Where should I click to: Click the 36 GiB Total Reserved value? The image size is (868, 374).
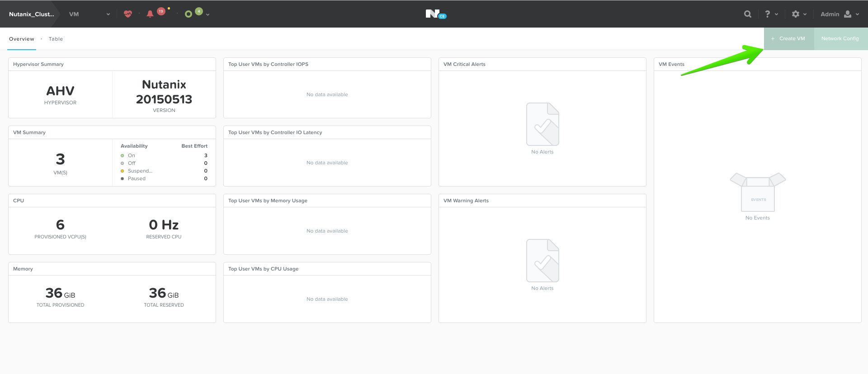click(x=164, y=293)
